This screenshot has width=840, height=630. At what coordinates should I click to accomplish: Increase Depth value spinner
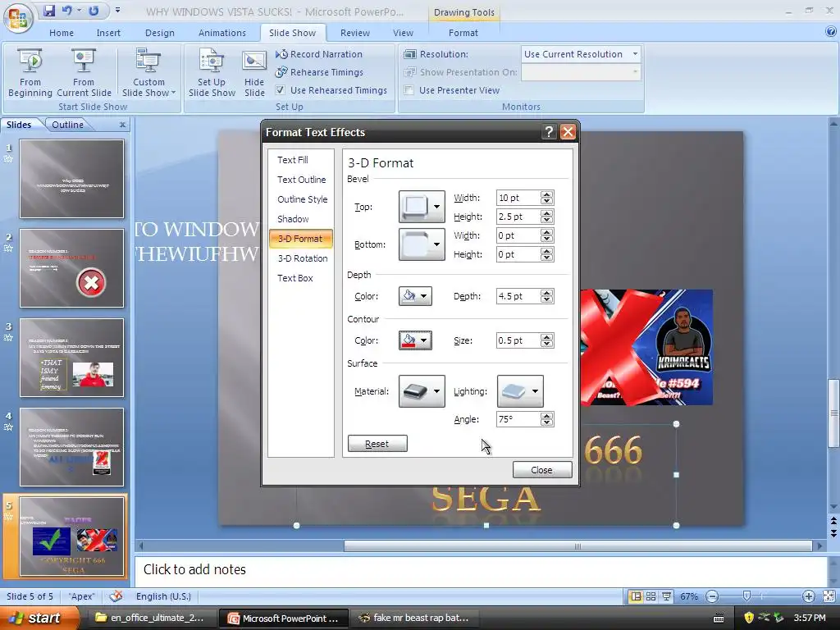point(546,293)
